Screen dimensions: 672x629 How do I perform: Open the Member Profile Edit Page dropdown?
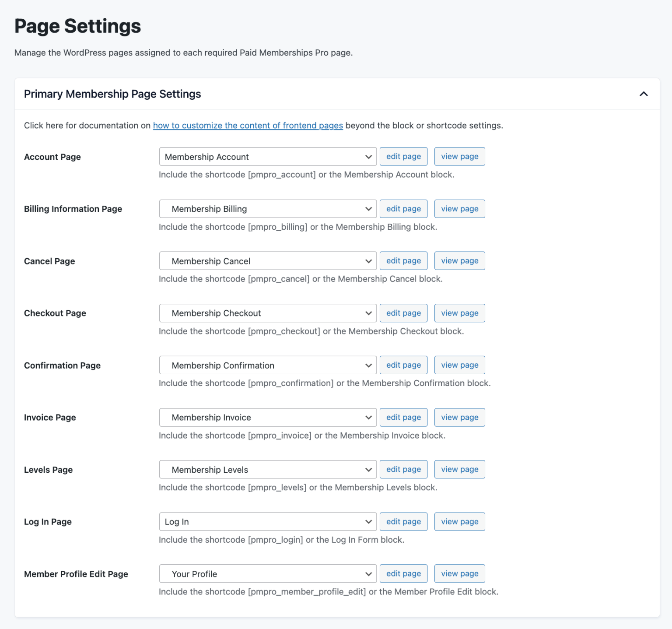click(267, 573)
